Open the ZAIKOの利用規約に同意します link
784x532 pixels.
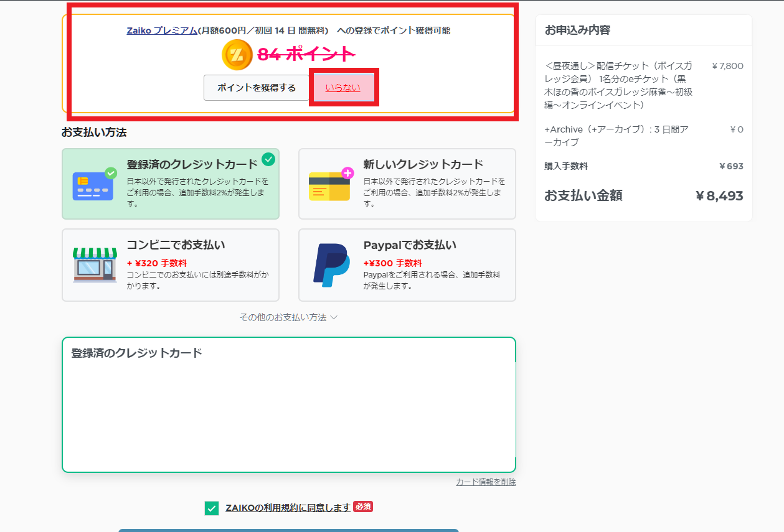click(x=288, y=508)
